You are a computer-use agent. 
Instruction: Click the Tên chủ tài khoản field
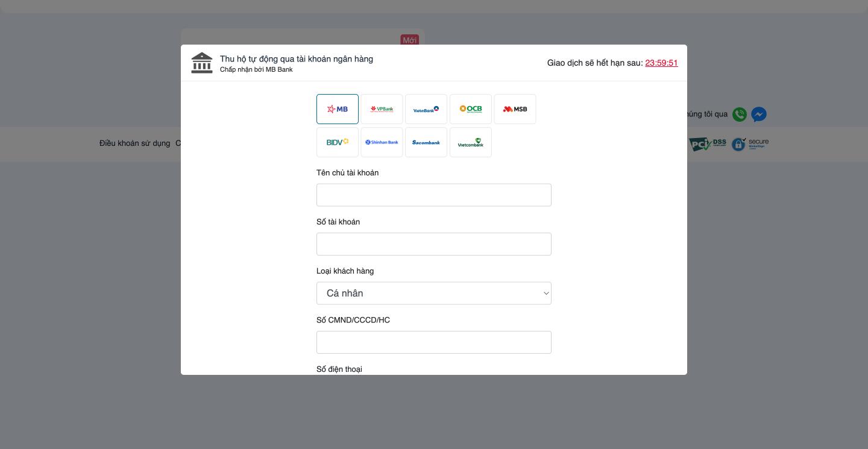(434, 195)
